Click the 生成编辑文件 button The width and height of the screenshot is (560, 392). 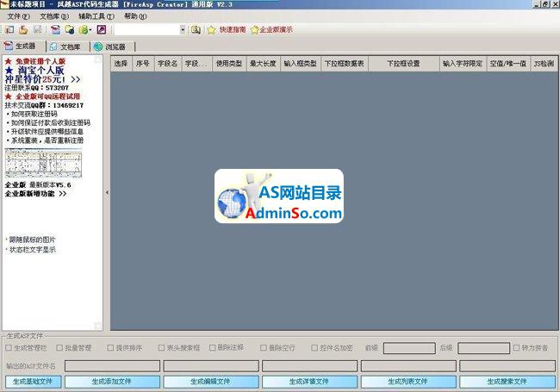(211, 382)
